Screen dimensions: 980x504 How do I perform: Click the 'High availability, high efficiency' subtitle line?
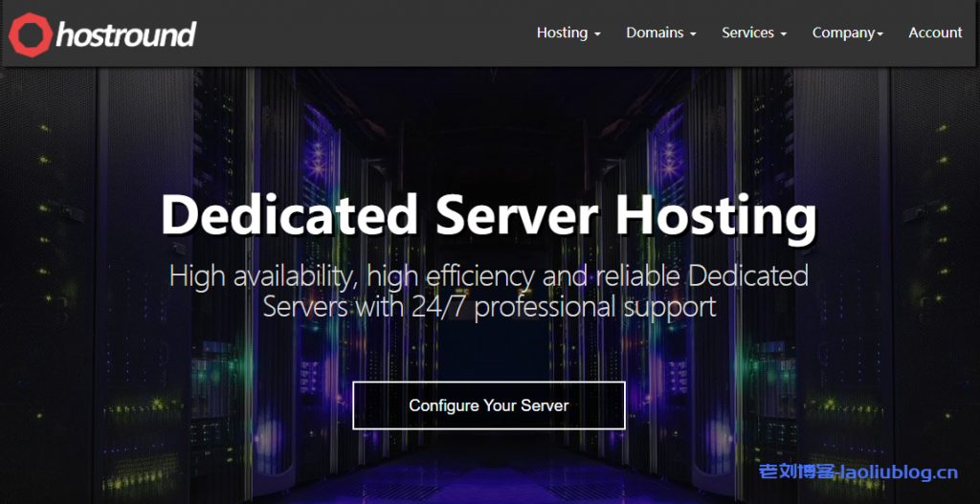pyautogui.click(x=489, y=276)
